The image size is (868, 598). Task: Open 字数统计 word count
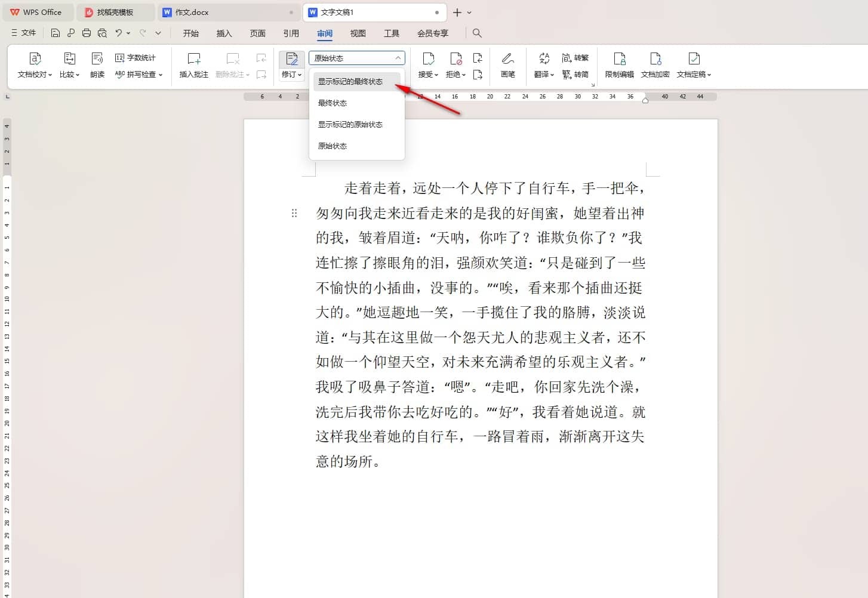click(x=135, y=58)
